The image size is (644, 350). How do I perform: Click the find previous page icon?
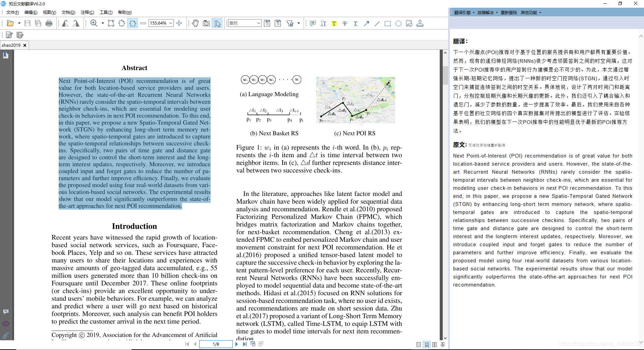click(267, 23)
